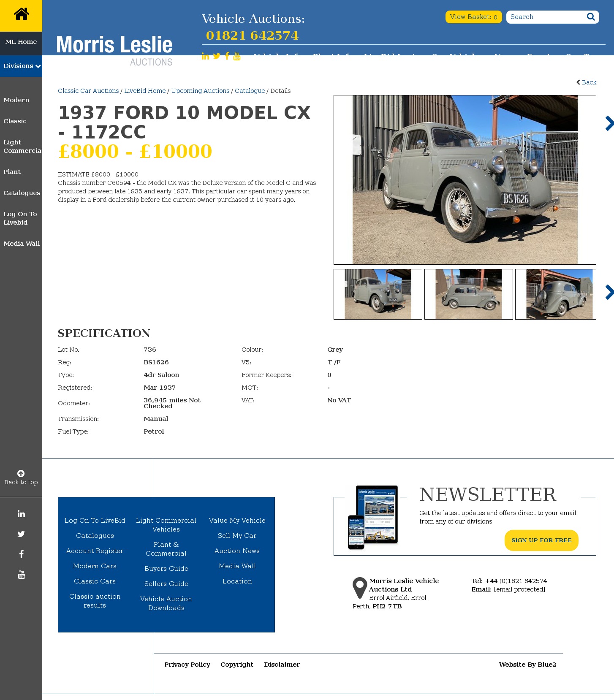This screenshot has height=700, width=614.
Task: Focus the Search input field
Action: 546,17
